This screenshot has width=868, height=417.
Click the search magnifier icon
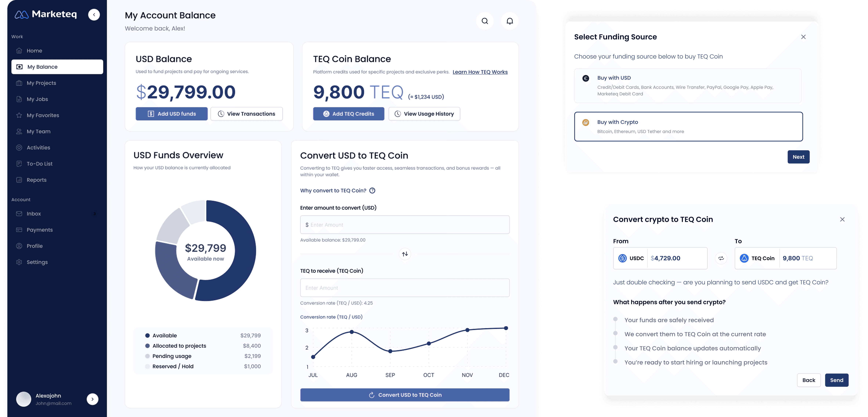point(485,21)
